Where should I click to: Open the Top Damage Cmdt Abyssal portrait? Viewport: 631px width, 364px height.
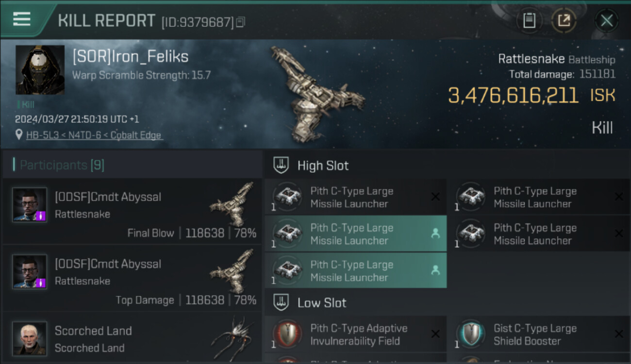(30, 272)
